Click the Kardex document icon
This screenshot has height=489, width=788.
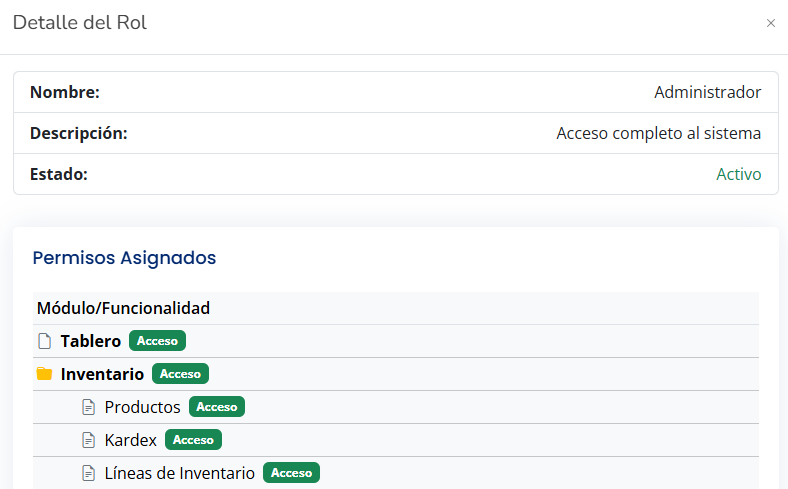pos(88,440)
